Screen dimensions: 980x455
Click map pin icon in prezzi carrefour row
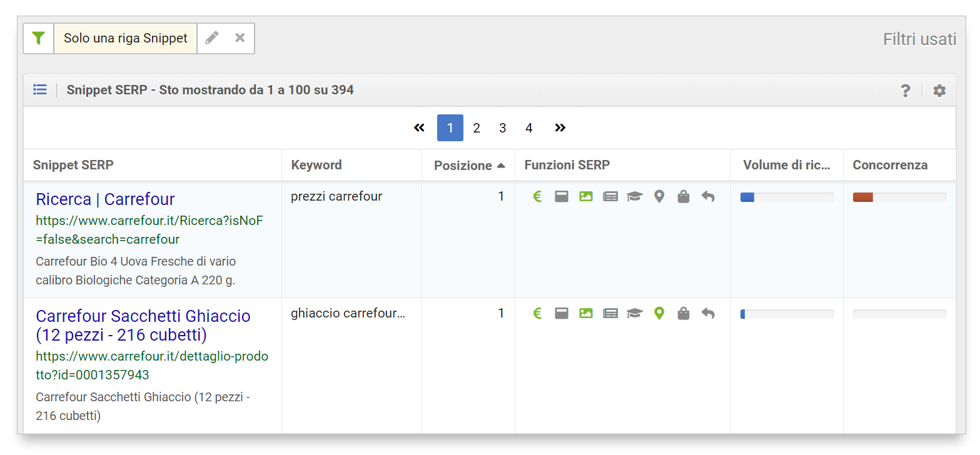[659, 197]
